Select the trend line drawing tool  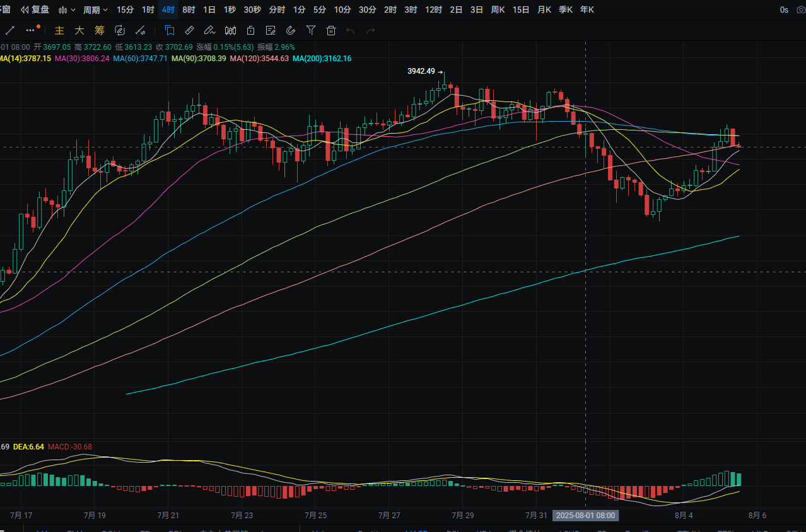(x=9, y=30)
